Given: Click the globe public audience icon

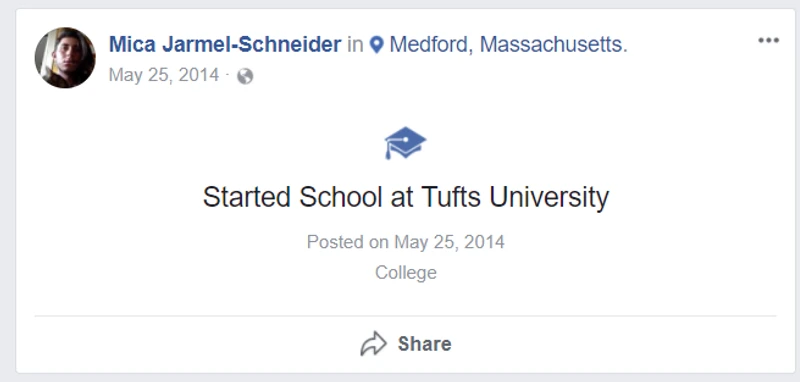Looking at the screenshot, I should coord(245,76).
